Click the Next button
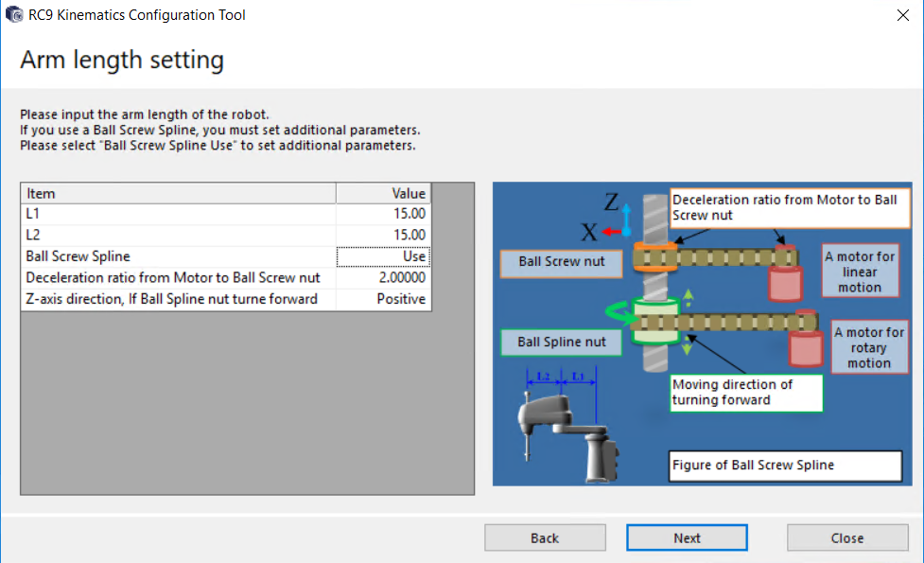This screenshot has width=924, height=563. pos(687,538)
